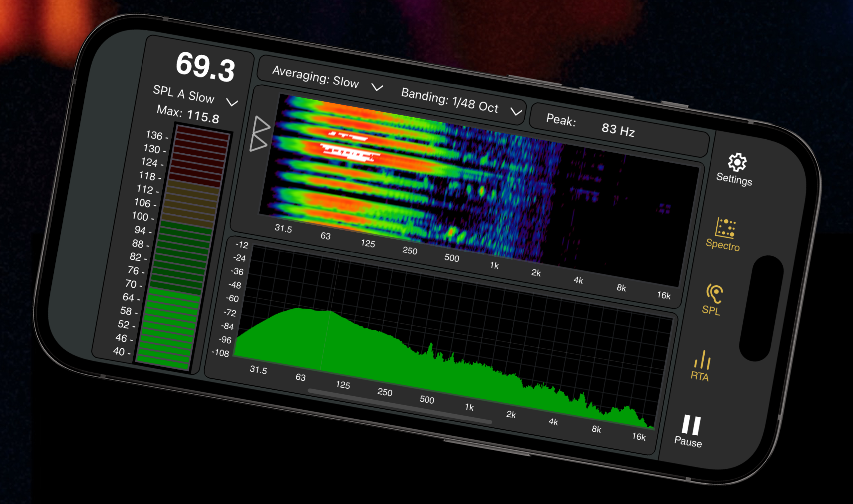The height and width of the screenshot is (504, 853).
Task: Click the -108 dB label on RTA axis
Action: point(220,353)
